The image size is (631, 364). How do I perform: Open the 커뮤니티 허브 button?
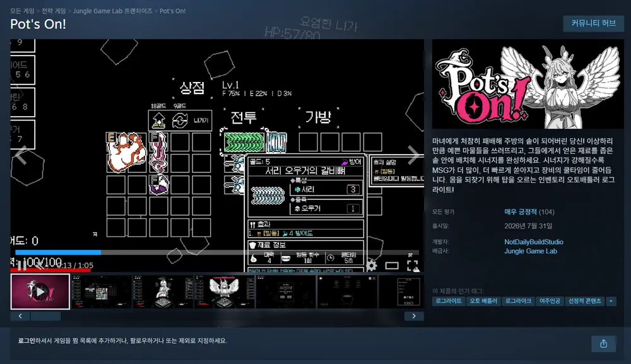click(594, 23)
